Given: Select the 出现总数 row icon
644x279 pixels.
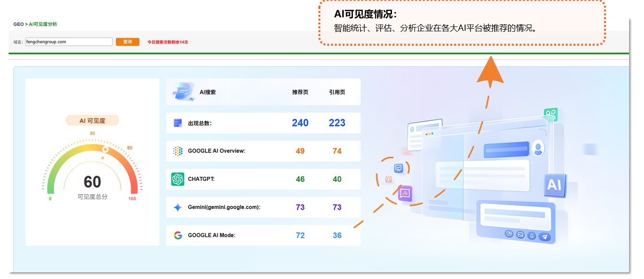Looking at the screenshot, I should pyautogui.click(x=177, y=123).
